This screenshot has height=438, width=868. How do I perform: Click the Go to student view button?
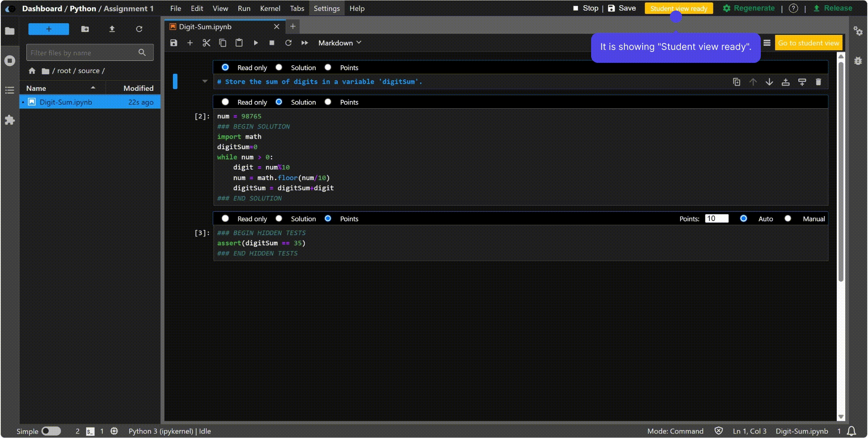tap(808, 43)
